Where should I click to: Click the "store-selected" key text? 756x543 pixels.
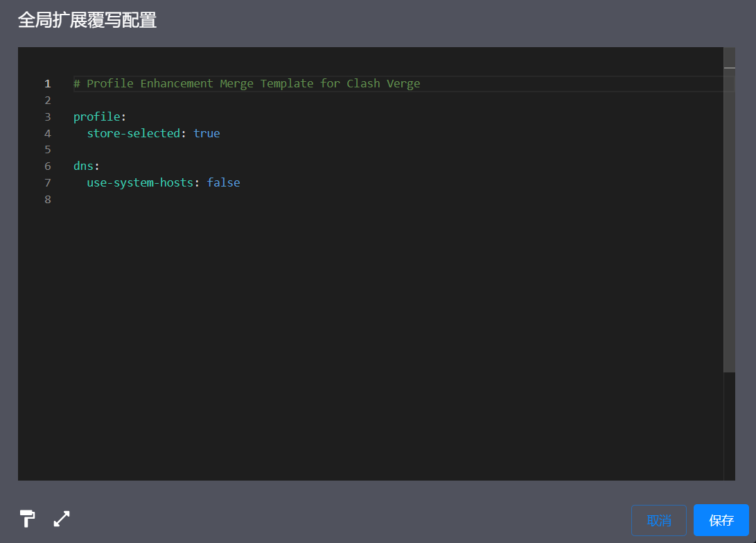coord(133,133)
